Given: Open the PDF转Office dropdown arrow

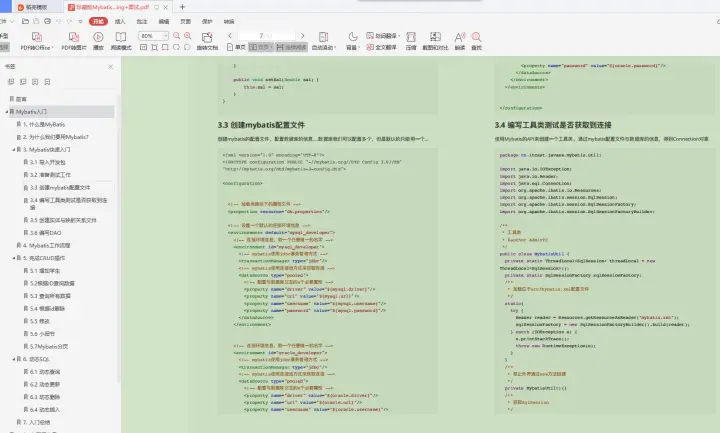Looking at the screenshot, I should (x=53, y=47).
